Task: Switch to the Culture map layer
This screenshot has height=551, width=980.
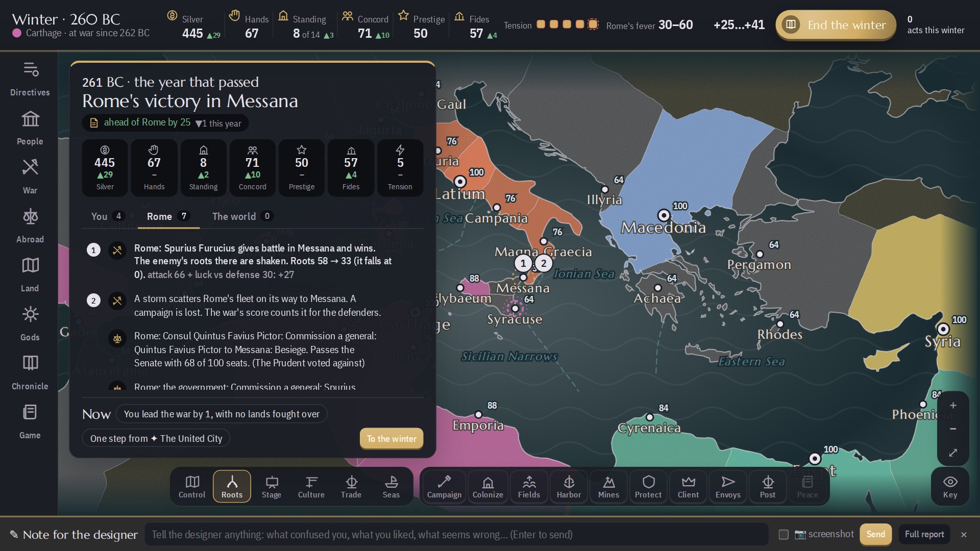Action: tap(311, 486)
